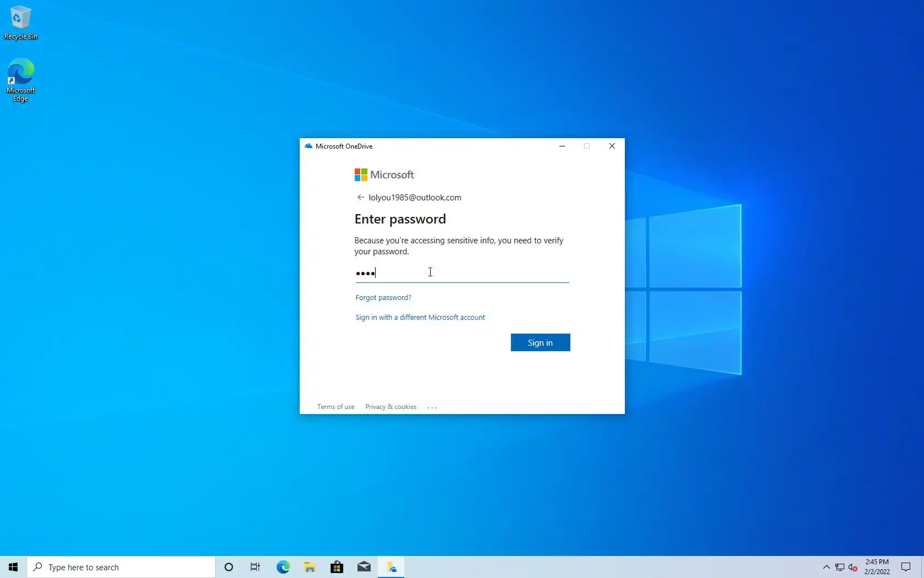Click the Sign in button
The height and width of the screenshot is (578, 924).
point(540,342)
